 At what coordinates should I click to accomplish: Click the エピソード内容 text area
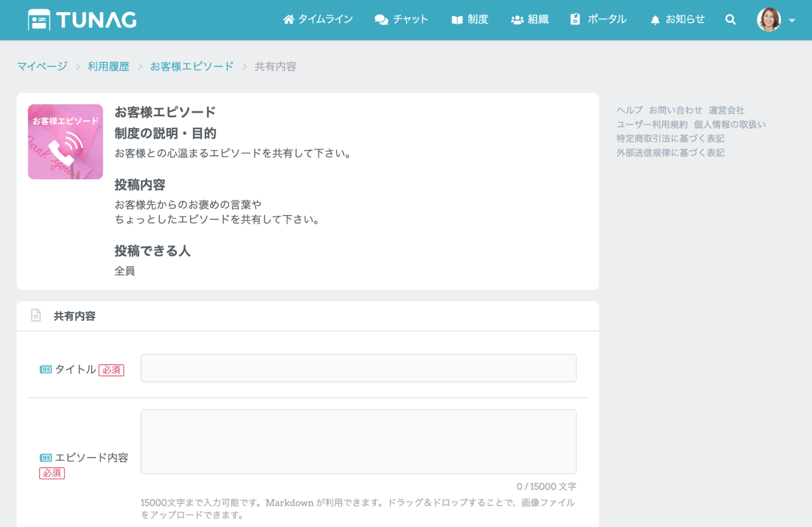point(358,442)
